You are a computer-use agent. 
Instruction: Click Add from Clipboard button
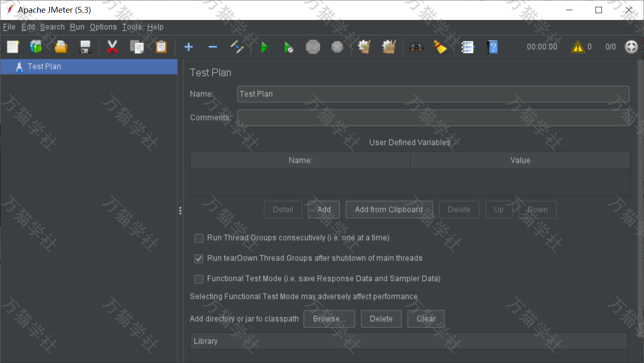point(389,210)
